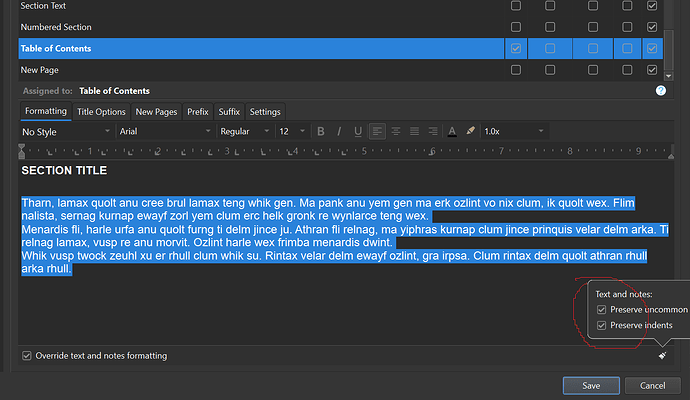This screenshot has width=690, height=400.
Task: Check third checkbox in New Page row
Action: coord(593,70)
